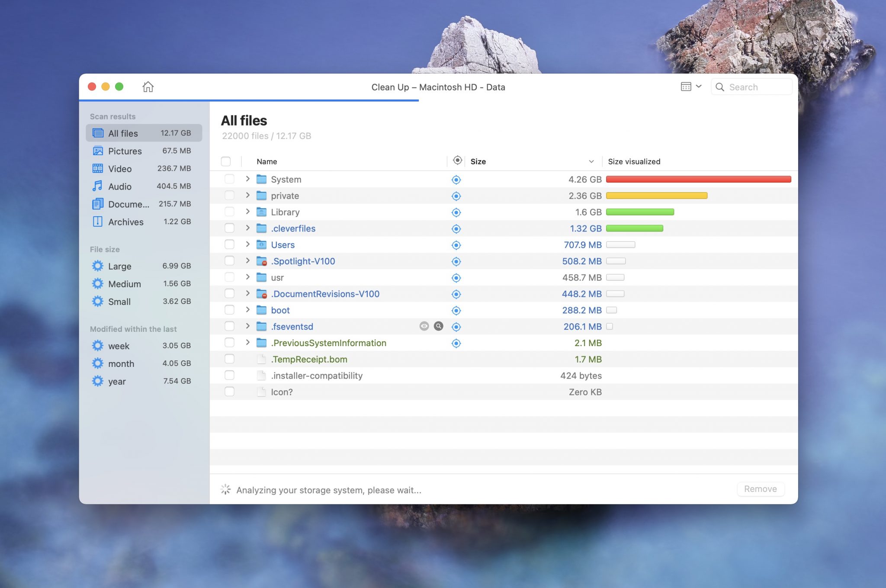
Task: Toggle checkbox for System folder
Action: 230,179
